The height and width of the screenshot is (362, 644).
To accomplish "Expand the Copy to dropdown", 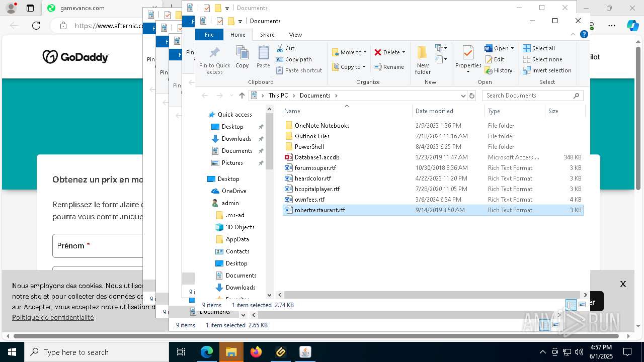I will click(364, 67).
